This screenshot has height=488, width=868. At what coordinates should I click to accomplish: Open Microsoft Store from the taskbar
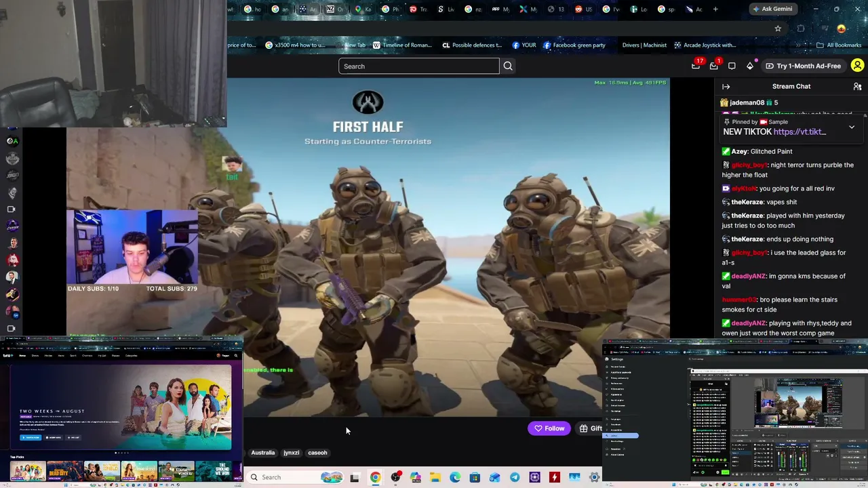(475, 477)
